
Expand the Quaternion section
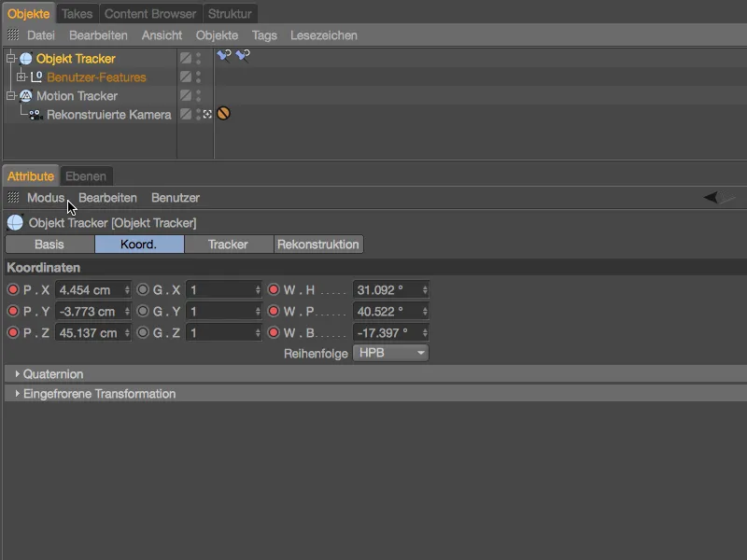pos(17,374)
